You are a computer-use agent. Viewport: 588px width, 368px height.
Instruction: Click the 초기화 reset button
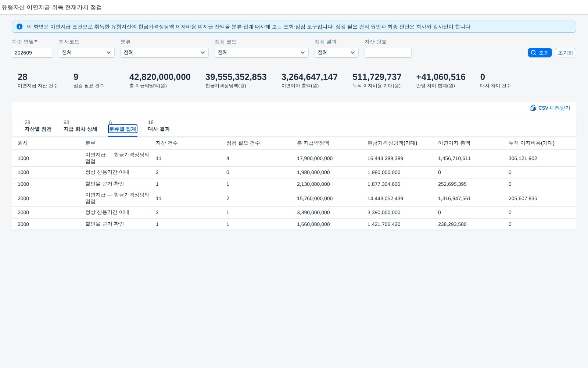[x=565, y=53]
